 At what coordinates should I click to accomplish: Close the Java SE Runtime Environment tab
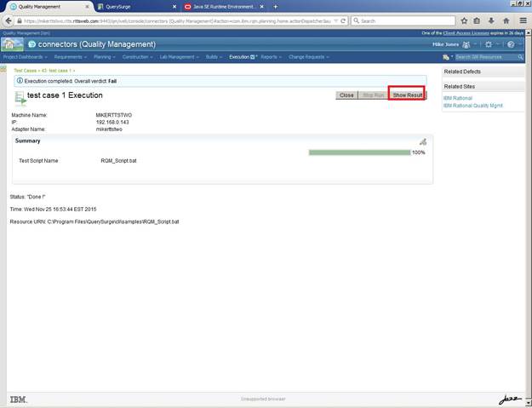click(261, 7)
